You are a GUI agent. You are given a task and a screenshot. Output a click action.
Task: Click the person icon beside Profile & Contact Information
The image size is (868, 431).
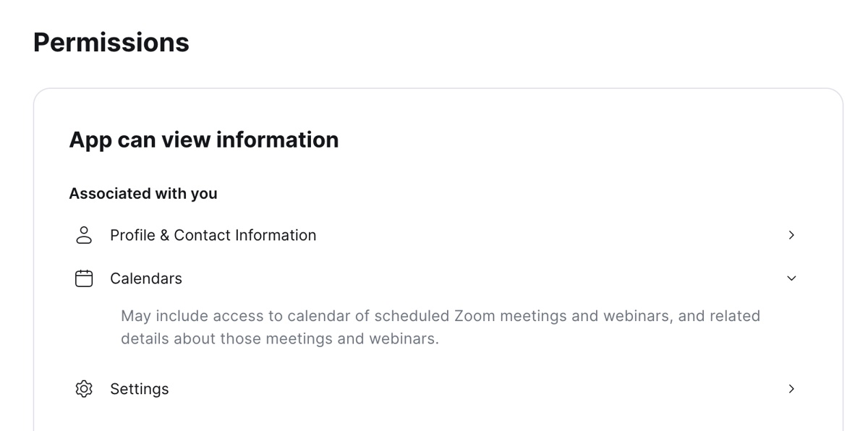(x=84, y=235)
